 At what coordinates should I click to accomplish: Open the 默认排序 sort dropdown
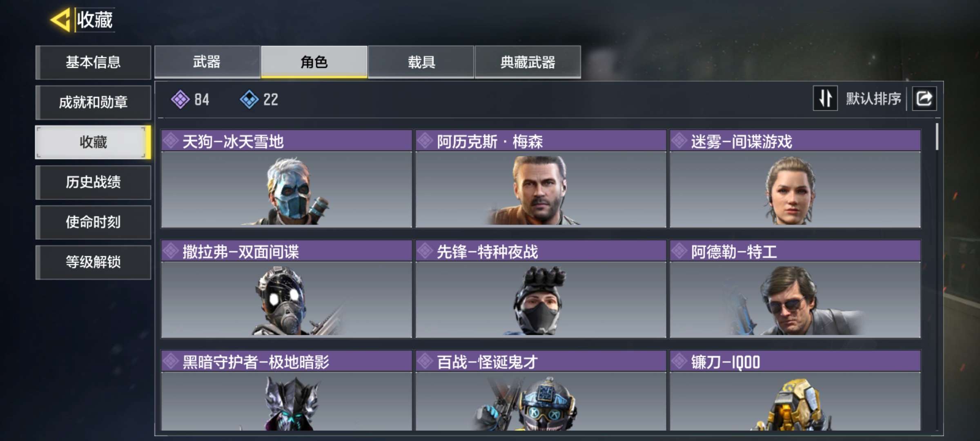pos(873,99)
